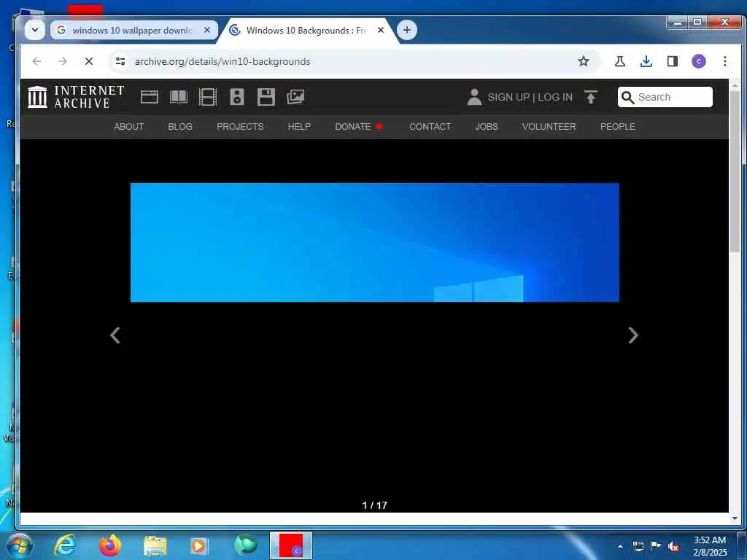Screen dimensions: 747x560
Task: Click the Upload arrow icon
Action: click(x=591, y=97)
